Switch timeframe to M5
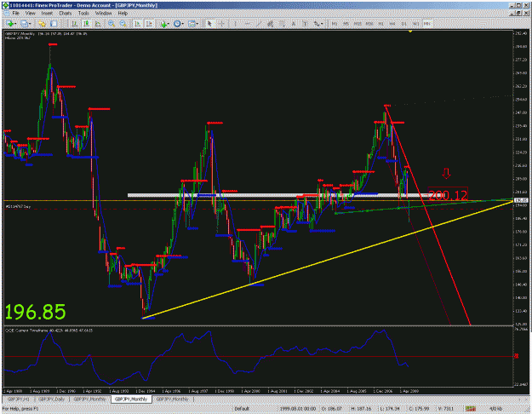Image resolution: width=532 pixels, height=414 pixels. coord(346,24)
